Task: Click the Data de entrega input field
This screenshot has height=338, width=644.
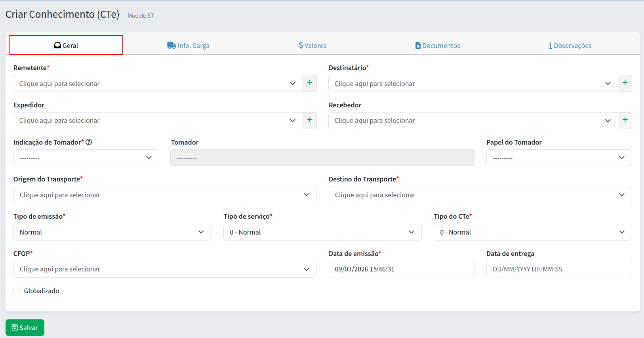Action: pos(558,269)
